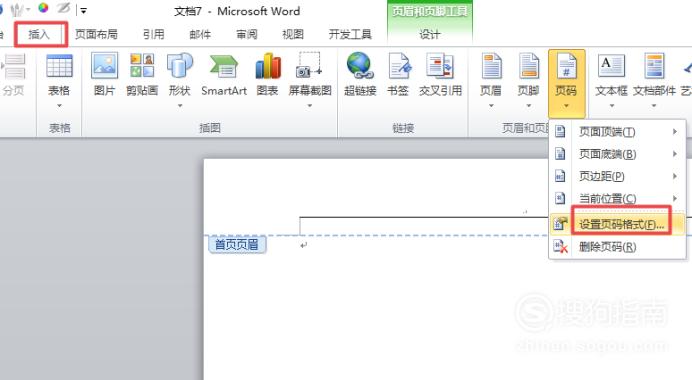The height and width of the screenshot is (380, 692).
Task: Click the 图表 chart icon
Action: point(267,66)
